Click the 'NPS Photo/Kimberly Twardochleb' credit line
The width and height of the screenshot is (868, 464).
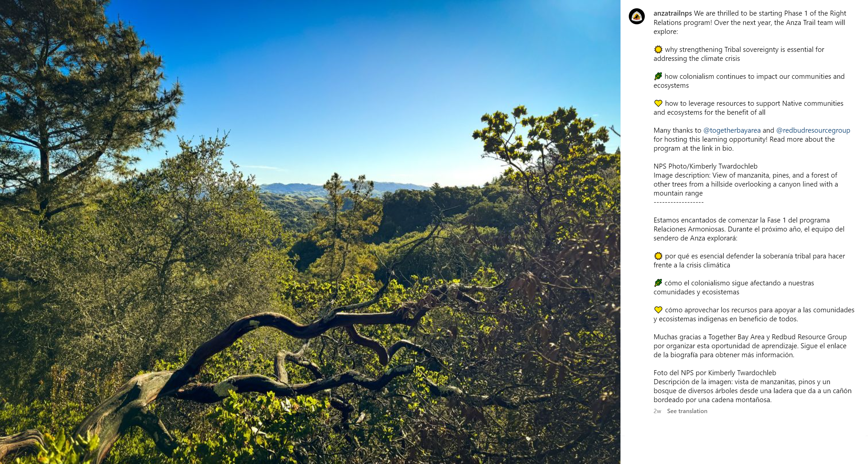[x=705, y=166]
